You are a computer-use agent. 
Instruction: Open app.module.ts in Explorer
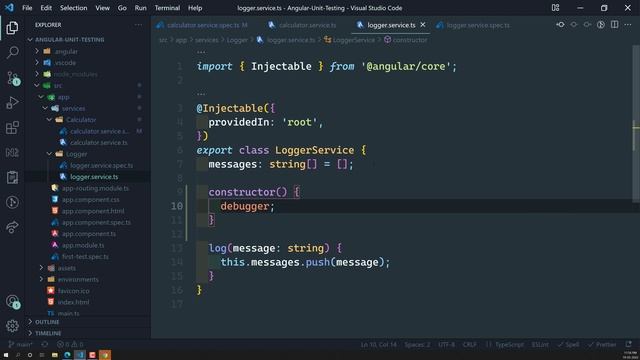(83, 245)
